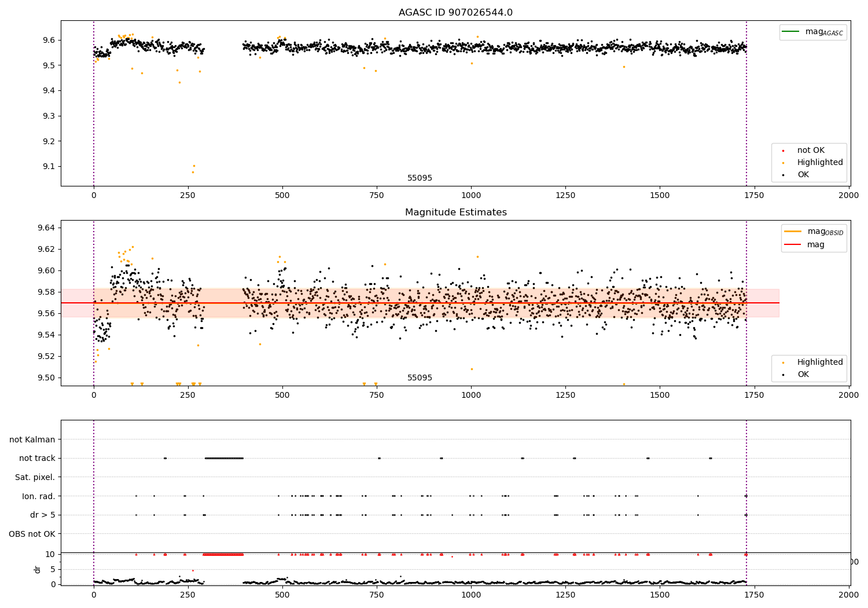Click the 5 tick on the dr axis
The width and height of the screenshot is (868, 608).
click(x=53, y=570)
